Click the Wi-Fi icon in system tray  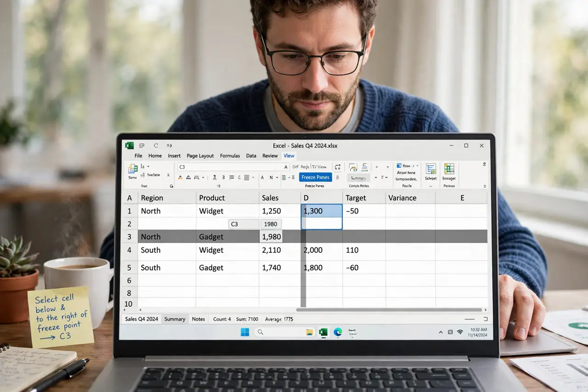coord(460,332)
